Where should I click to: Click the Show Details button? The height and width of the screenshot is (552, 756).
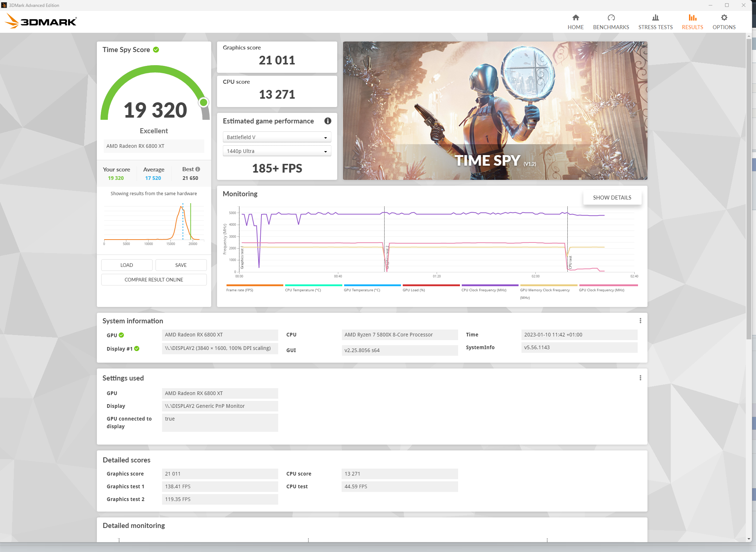coord(612,198)
